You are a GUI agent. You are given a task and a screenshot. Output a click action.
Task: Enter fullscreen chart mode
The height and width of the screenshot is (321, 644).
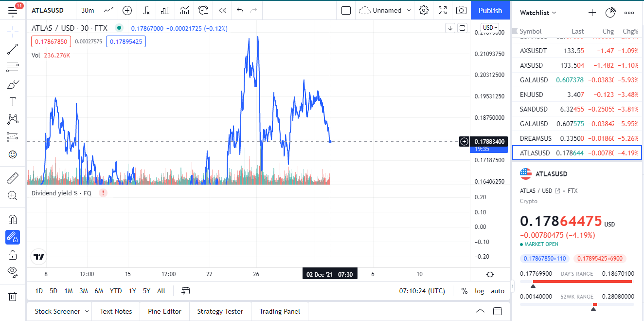(x=443, y=10)
